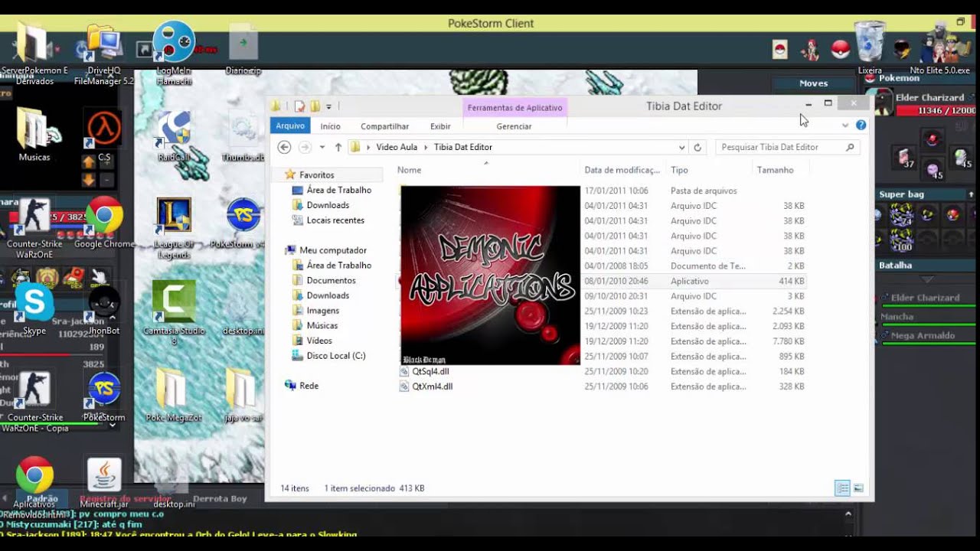Viewport: 980px width, 551px height.
Task: Sort by Data de modificação column
Action: [622, 170]
